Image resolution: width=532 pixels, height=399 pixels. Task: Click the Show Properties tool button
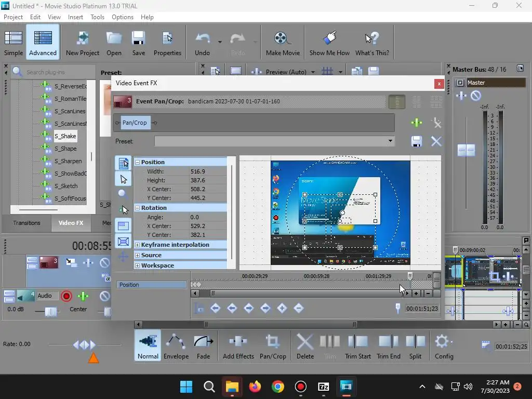[x=123, y=163]
